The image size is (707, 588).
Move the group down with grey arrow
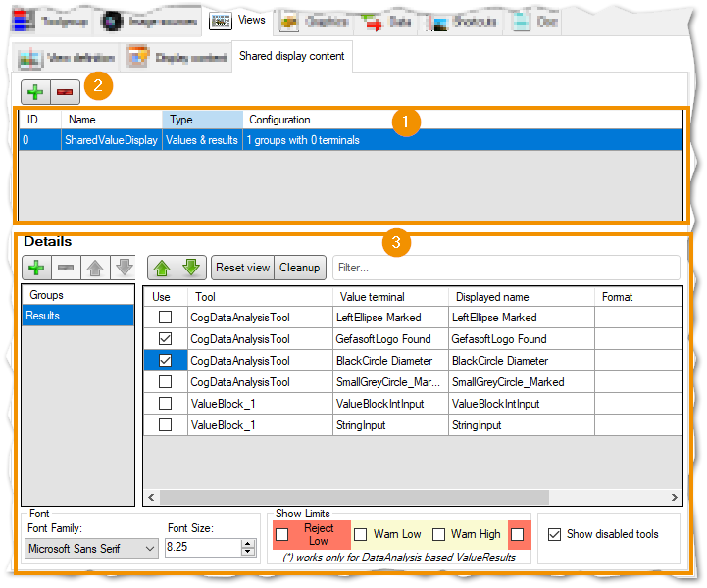pyautogui.click(x=124, y=268)
